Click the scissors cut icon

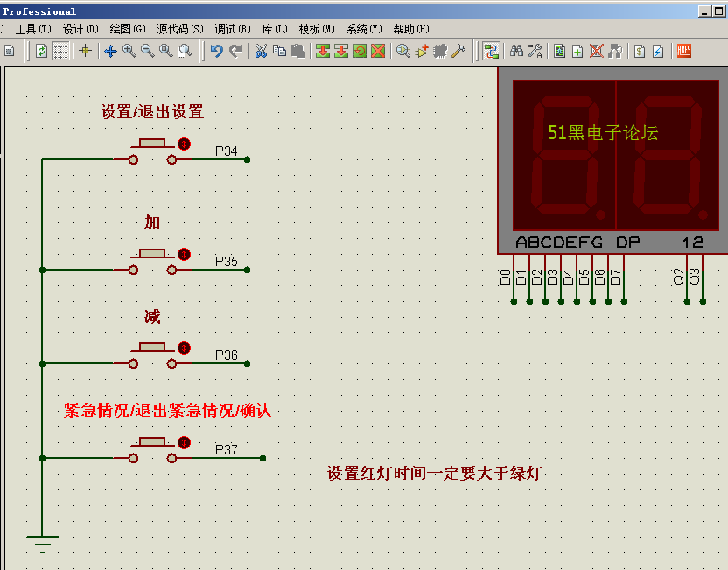261,51
